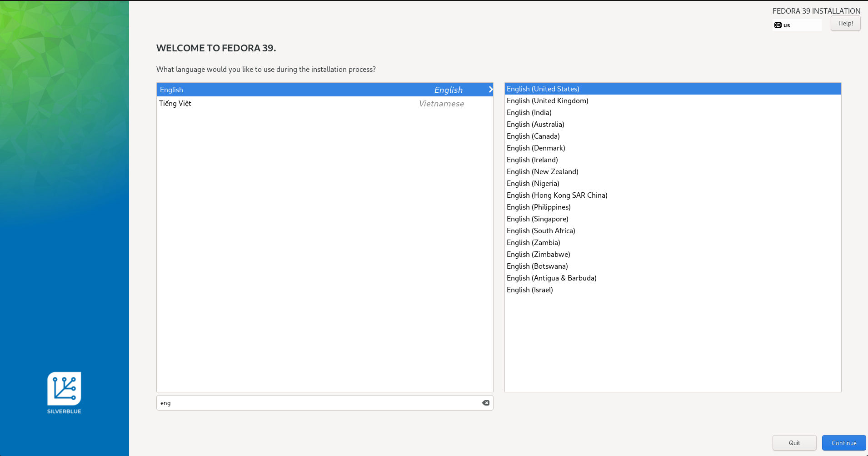This screenshot has width=868, height=456.
Task: Expand the English language arrow chevron
Action: pos(490,90)
